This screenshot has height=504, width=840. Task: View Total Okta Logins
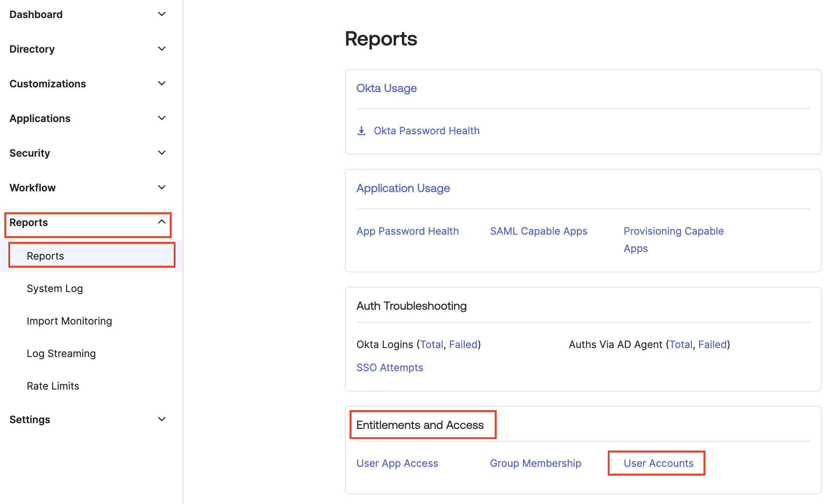coord(432,344)
